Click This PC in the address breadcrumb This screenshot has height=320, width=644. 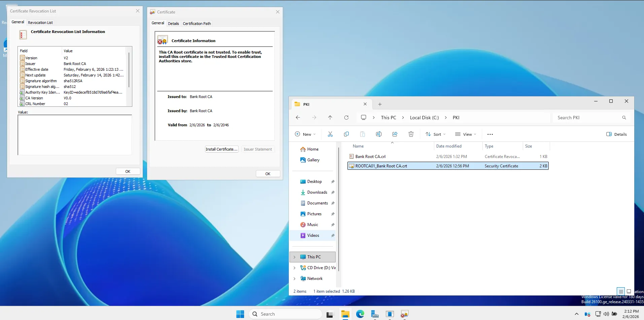(x=388, y=118)
